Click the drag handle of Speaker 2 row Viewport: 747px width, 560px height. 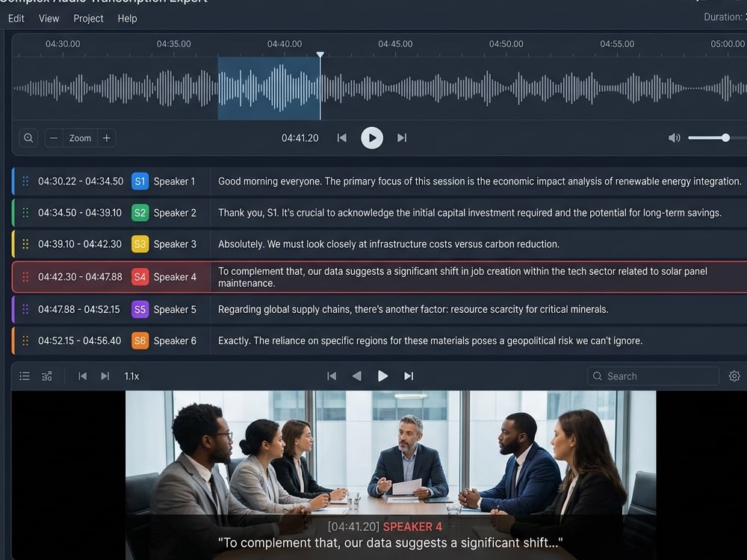tap(25, 213)
